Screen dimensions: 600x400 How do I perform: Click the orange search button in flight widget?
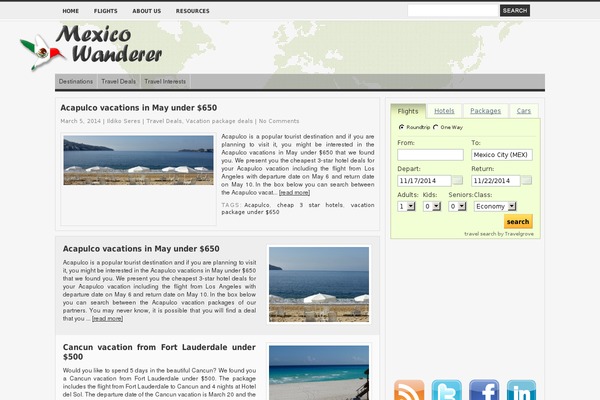pos(518,221)
